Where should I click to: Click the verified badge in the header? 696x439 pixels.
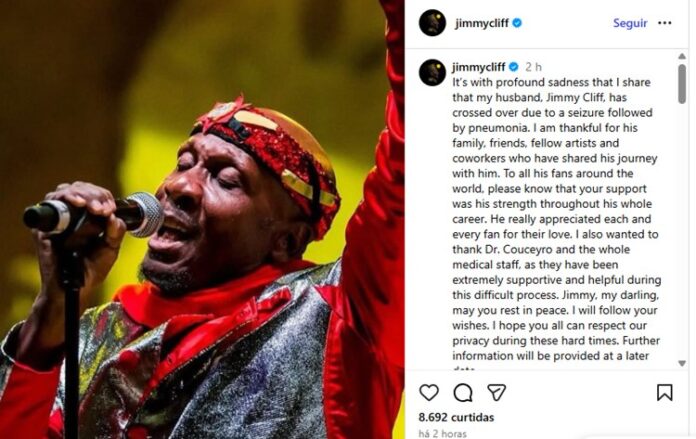517,23
